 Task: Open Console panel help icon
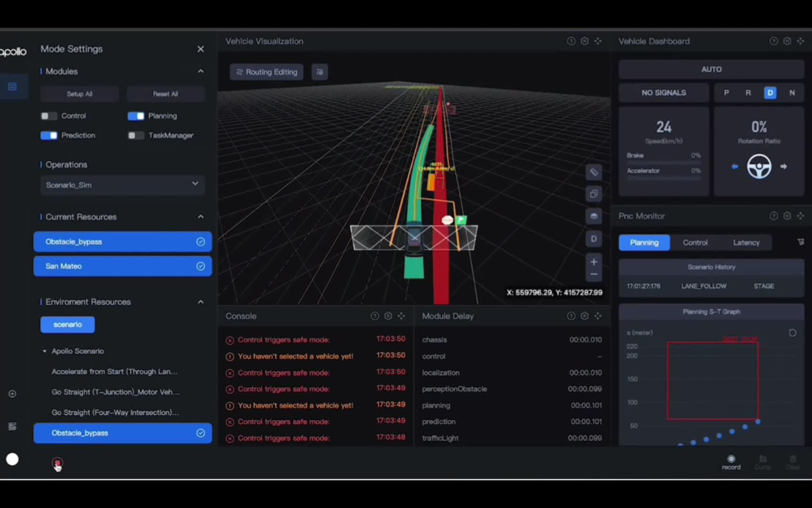point(375,316)
